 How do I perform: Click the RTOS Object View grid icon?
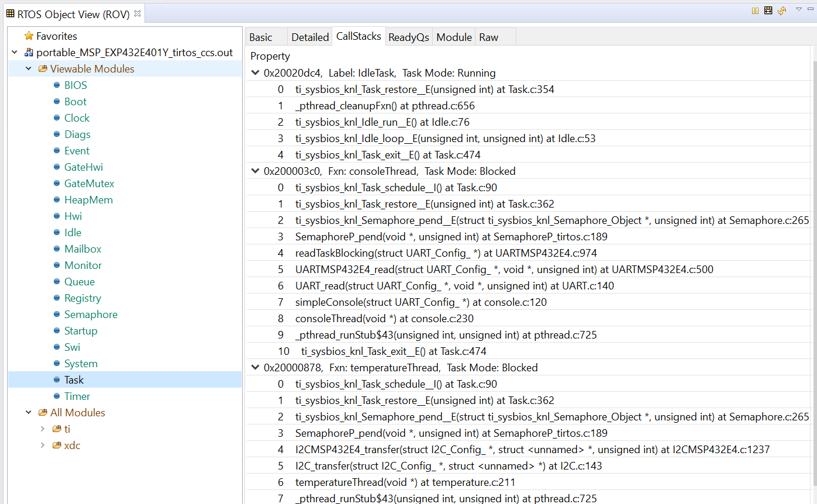click(11, 13)
